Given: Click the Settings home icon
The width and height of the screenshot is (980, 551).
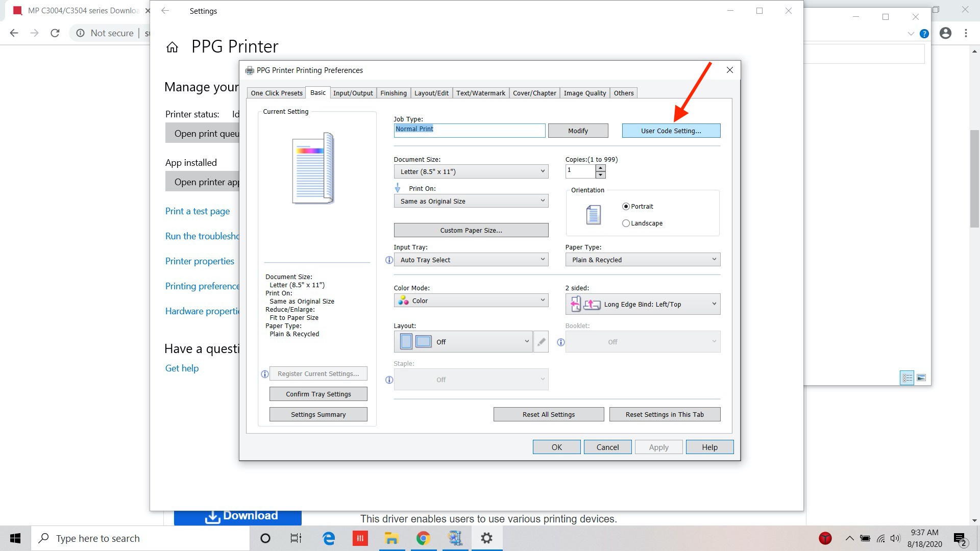Looking at the screenshot, I should 172,47.
